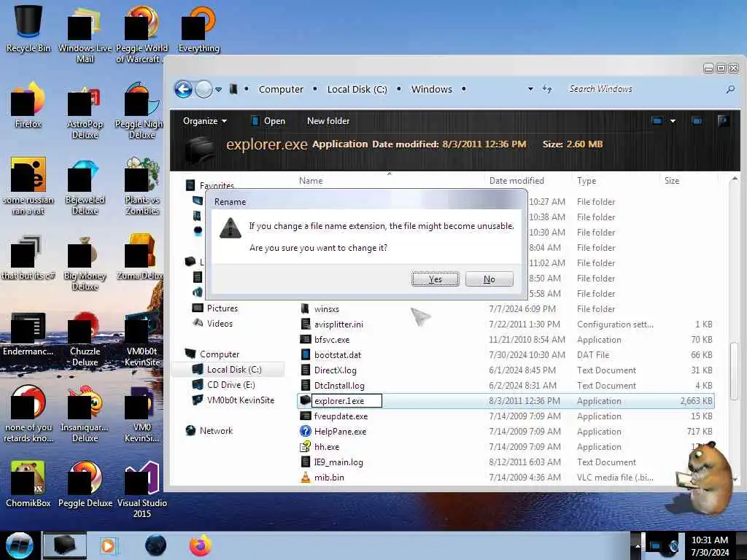This screenshot has width=747, height=560.
Task: Open the ChomikBox desktop icon
Action: tap(28, 484)
